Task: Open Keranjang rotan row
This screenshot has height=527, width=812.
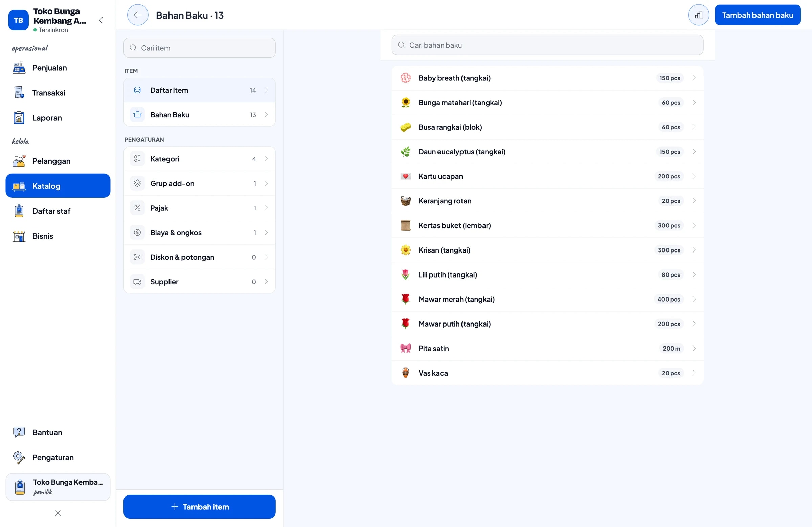Action: click(x=547, y=201)
